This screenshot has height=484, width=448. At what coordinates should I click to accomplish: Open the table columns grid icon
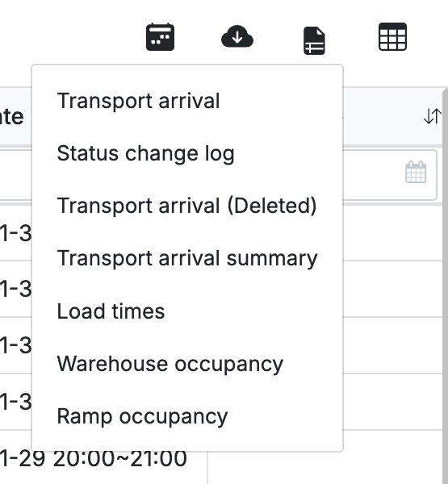coord(392,37)
